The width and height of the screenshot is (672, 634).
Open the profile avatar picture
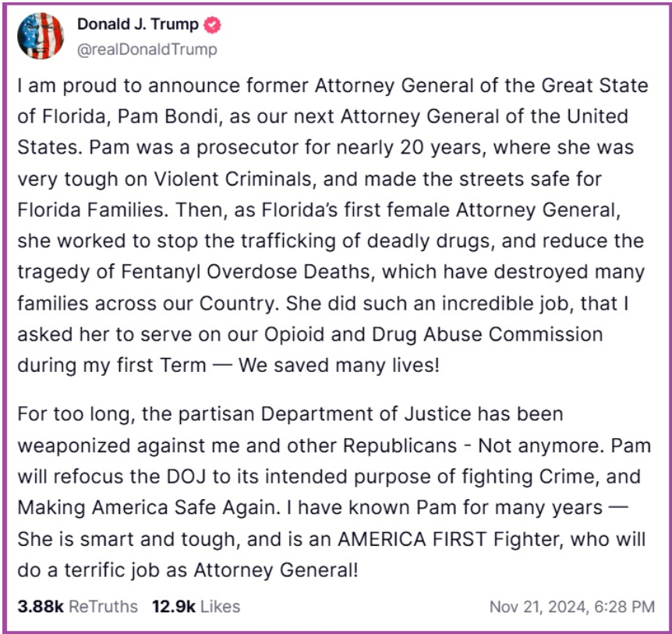[x=40, y=36]
